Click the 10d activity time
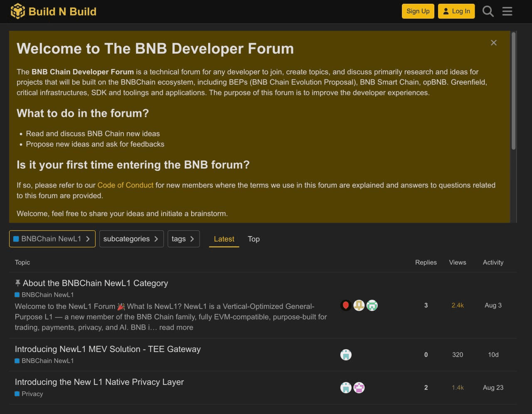Viewport: 532px width, 414px height. pos(493,355)
